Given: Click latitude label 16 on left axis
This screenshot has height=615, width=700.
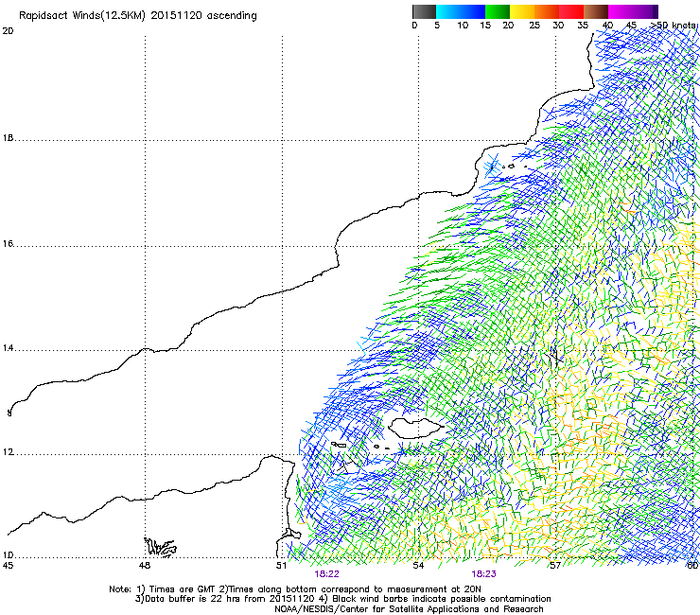Looking at the screenshot, I should 8,244.
